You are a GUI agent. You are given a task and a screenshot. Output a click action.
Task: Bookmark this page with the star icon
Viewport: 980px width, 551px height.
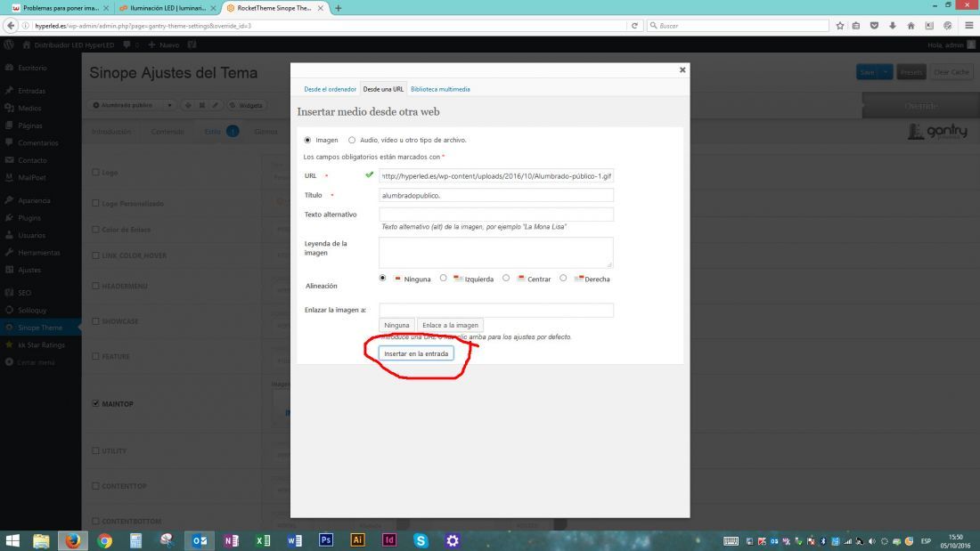(840, 26)
